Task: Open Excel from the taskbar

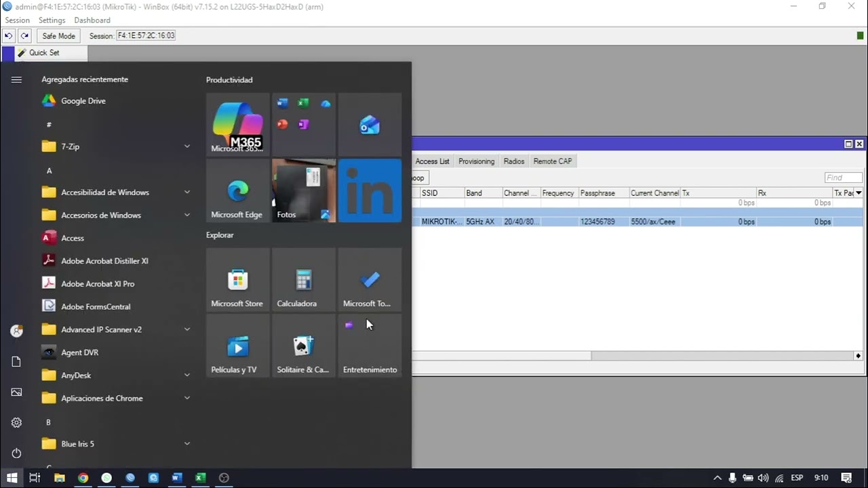Action: point(200,478)
